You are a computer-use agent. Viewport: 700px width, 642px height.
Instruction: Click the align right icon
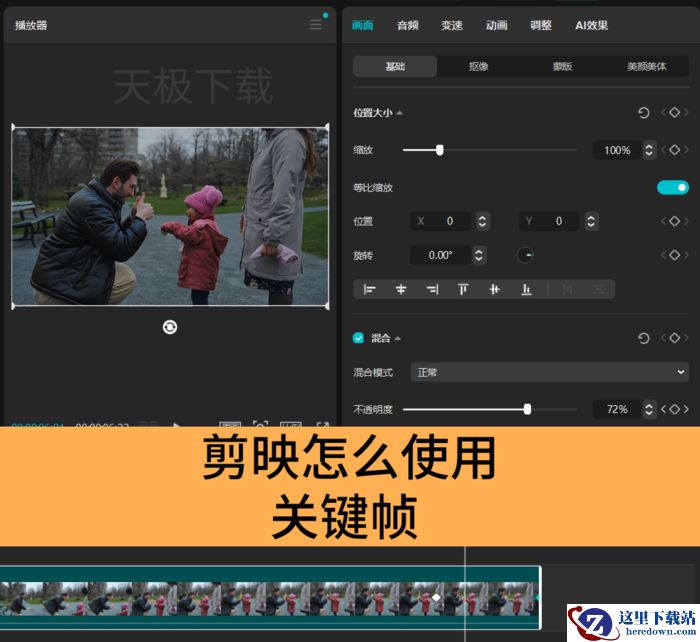tap(432, 289)
